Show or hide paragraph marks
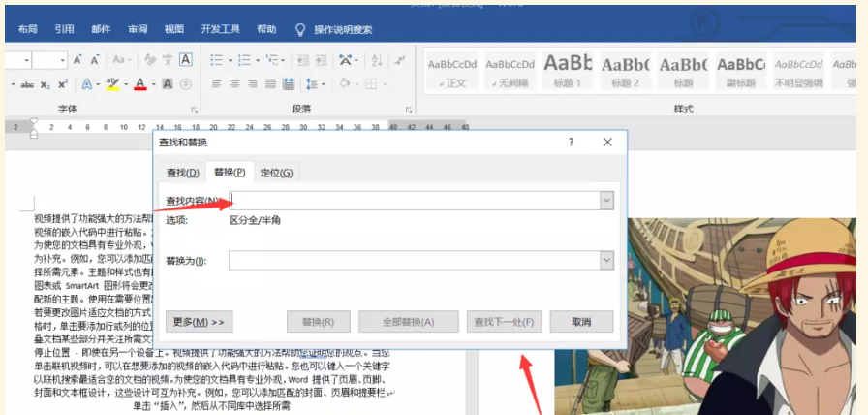 point(401,60)
